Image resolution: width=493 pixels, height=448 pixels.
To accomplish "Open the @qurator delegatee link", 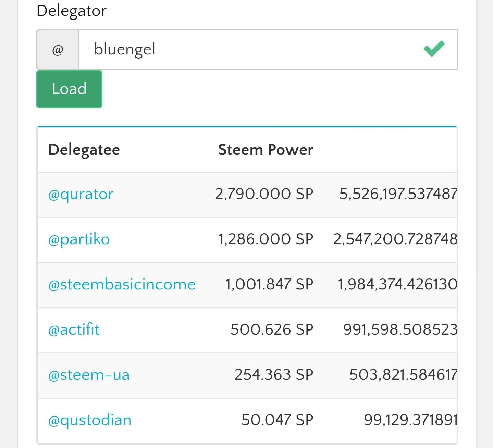I will (x=81, y=194).
